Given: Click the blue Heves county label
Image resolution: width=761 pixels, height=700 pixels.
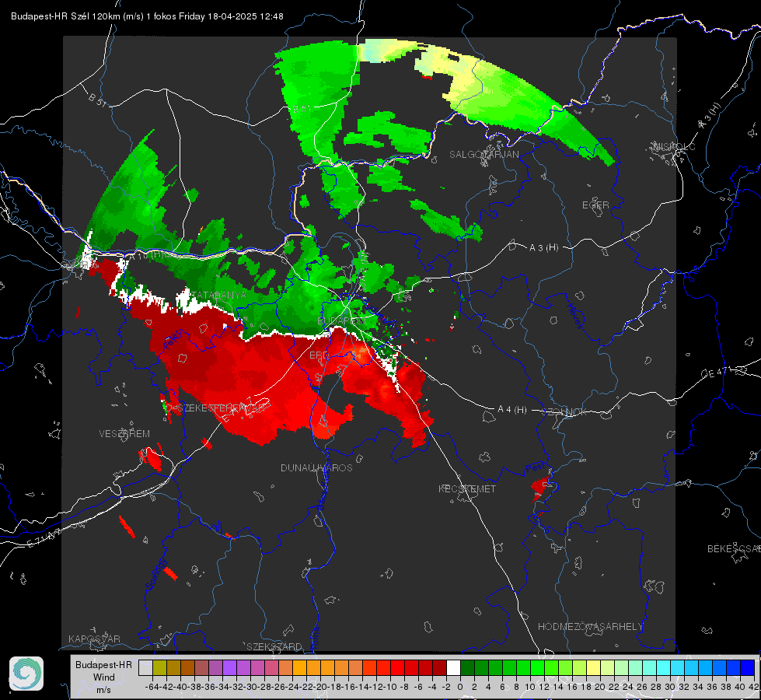Looking at the screenshot, I should 574,316.
